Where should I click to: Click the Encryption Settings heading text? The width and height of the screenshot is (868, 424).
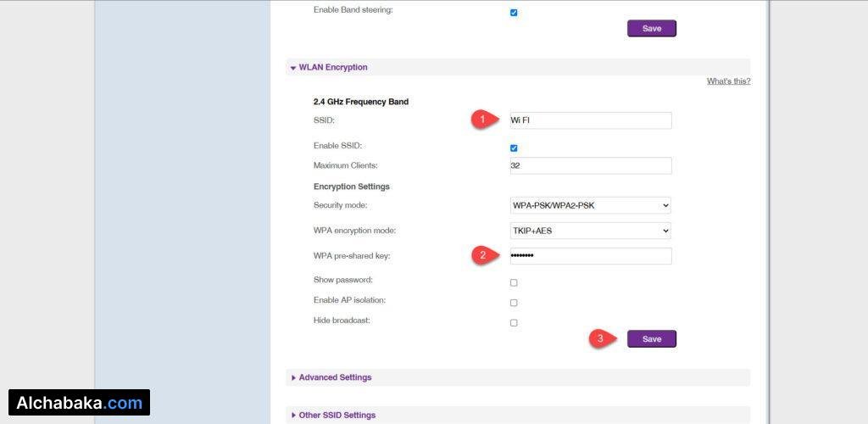click(x=352, y=187)
